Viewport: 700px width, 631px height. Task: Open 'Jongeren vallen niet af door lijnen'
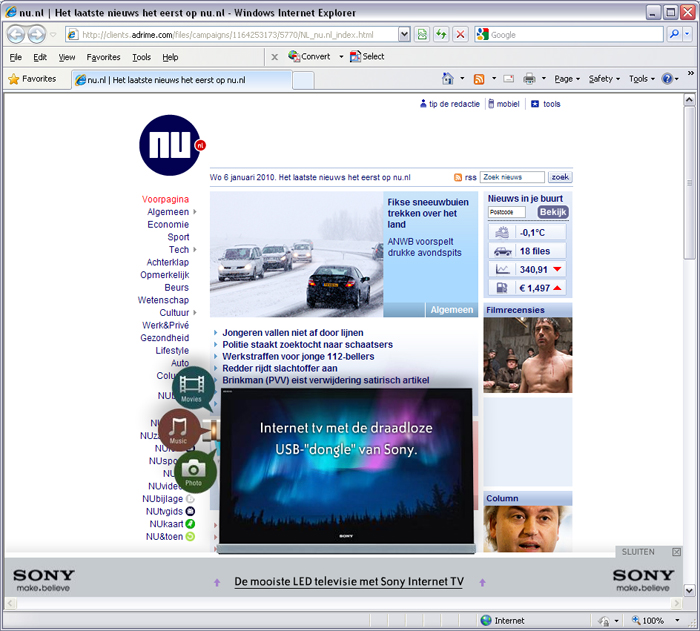[x=292, y=333]
